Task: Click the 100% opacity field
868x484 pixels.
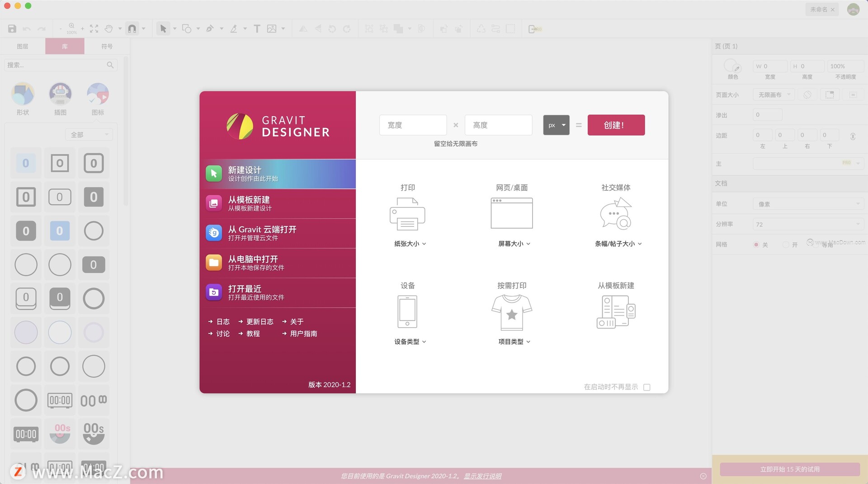Action: pos(845,66)
